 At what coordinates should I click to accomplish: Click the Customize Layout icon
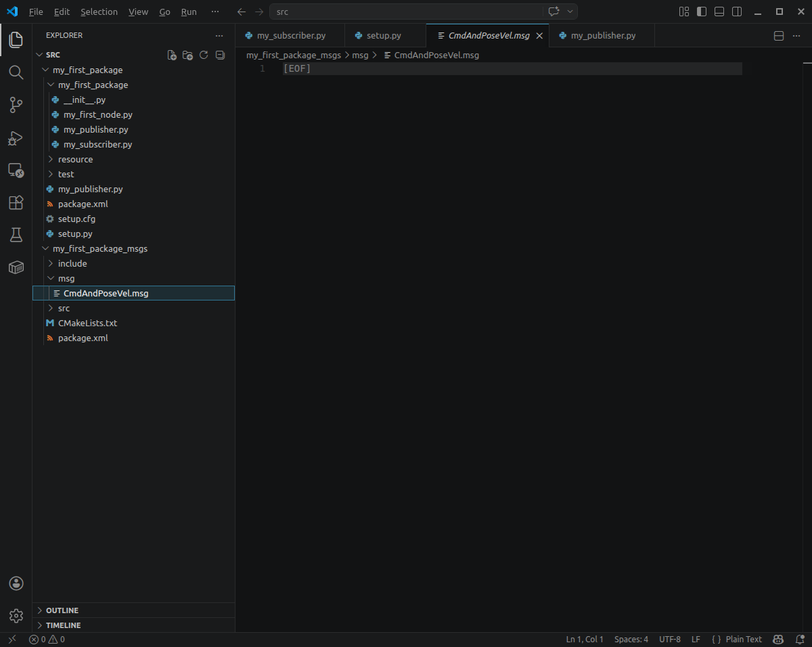684,12
